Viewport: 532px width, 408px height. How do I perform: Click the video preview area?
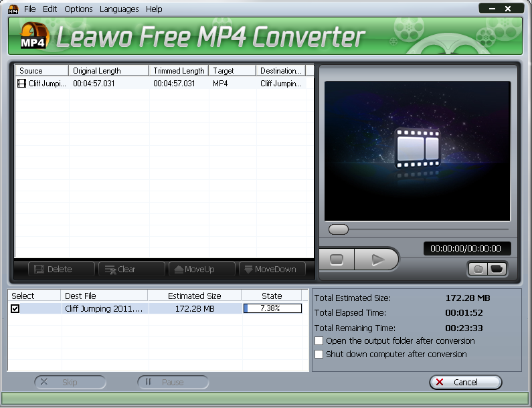click(418, 151)
